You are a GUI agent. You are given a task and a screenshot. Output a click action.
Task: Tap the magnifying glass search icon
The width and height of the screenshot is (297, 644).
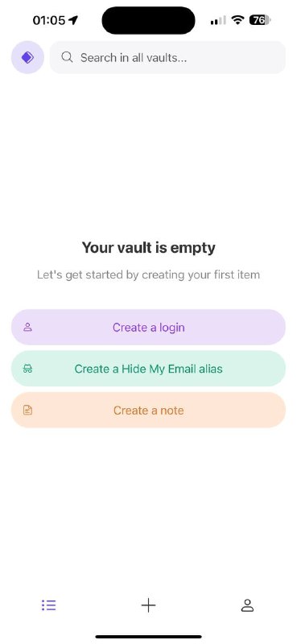[67, 57]
